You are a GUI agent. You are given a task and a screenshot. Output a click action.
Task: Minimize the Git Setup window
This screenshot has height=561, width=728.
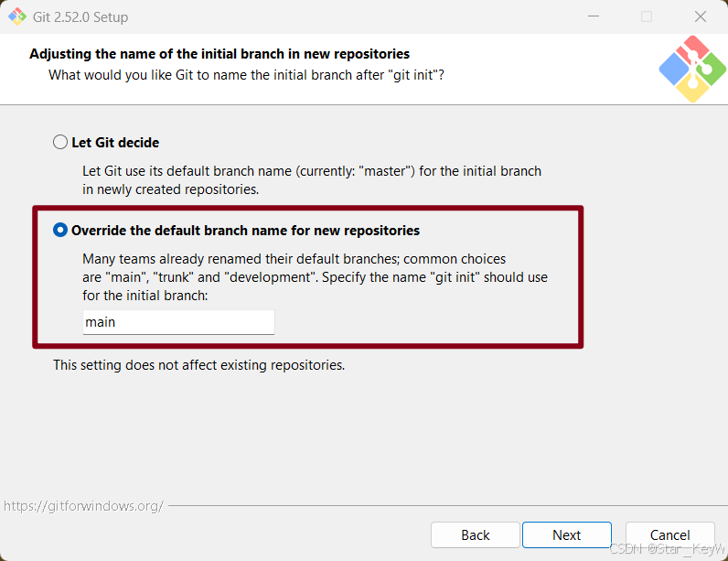(x=594, y=16)
